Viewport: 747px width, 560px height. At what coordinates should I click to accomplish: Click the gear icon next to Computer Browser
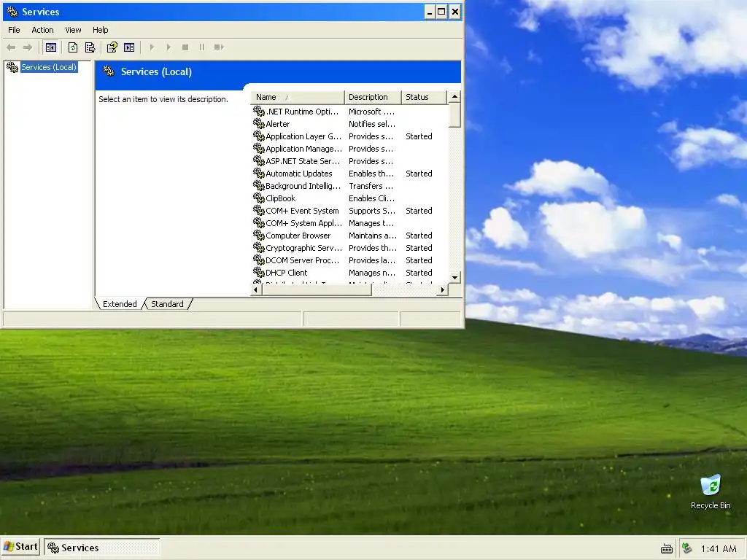[x=259, y=236]
